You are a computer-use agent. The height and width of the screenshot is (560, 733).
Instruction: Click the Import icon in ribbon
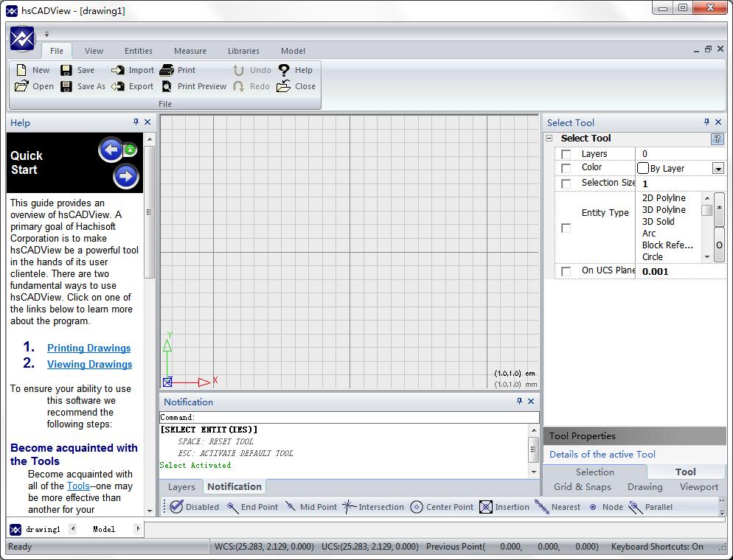(x=118, y=70)
